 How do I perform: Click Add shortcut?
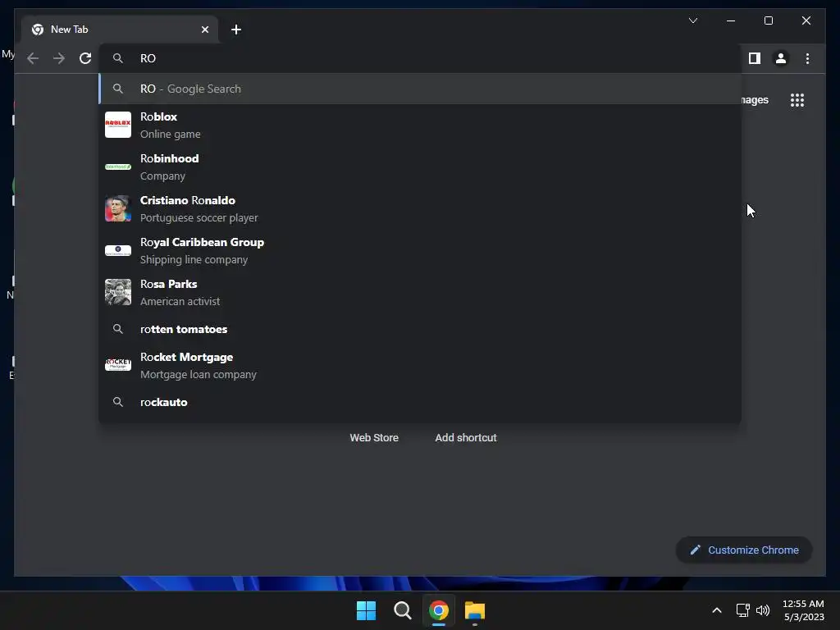click(466, 438)
